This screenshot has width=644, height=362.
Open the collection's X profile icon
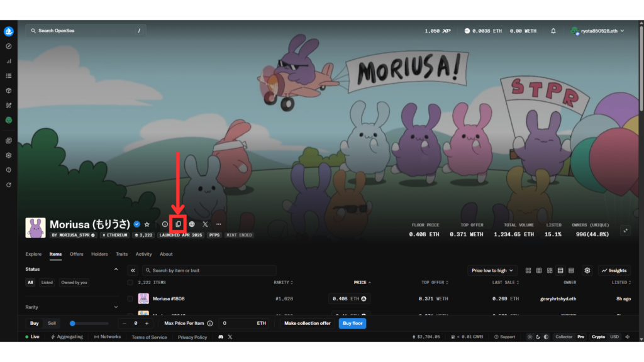pos(206,224)
